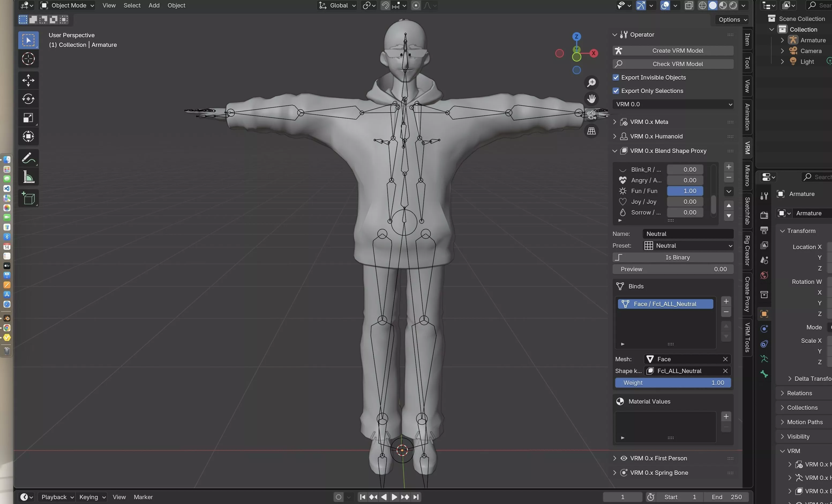
Task: Click the blend shape Name input field
Action: 688,234
